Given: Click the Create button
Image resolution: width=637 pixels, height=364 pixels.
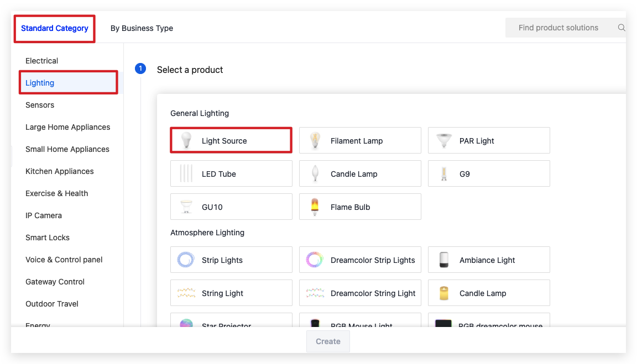Looking at the screenshot, I should 327,341.
